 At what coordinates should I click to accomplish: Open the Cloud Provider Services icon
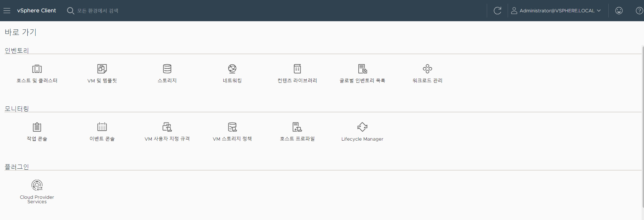tap(37, 185)
